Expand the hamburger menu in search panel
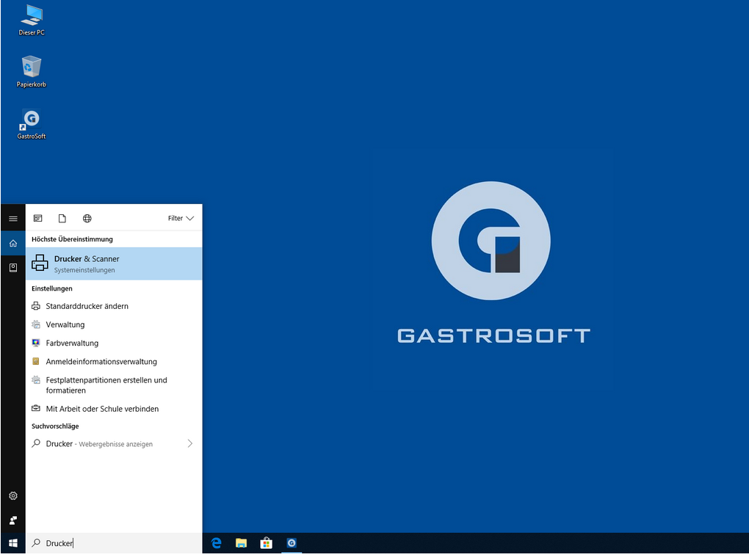The height and width of the screenshot is (560, 749). (x=12, y=219)
